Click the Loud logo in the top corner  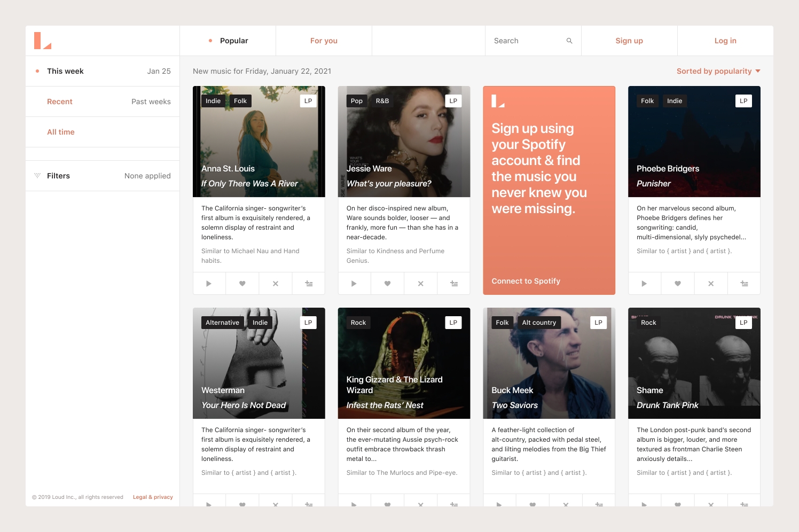click(44, 41)
